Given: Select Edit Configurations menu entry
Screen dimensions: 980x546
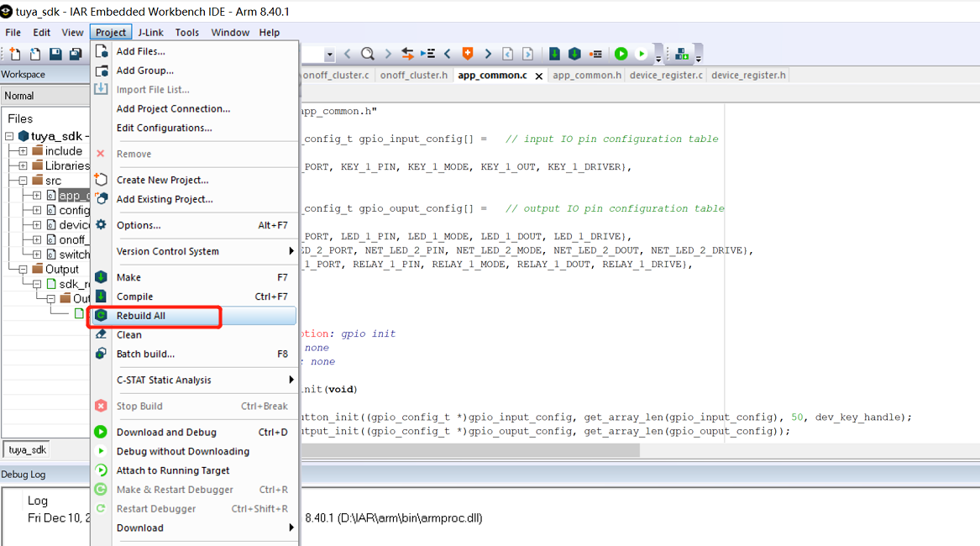Looking at the screenshot, I should [194, 128].
